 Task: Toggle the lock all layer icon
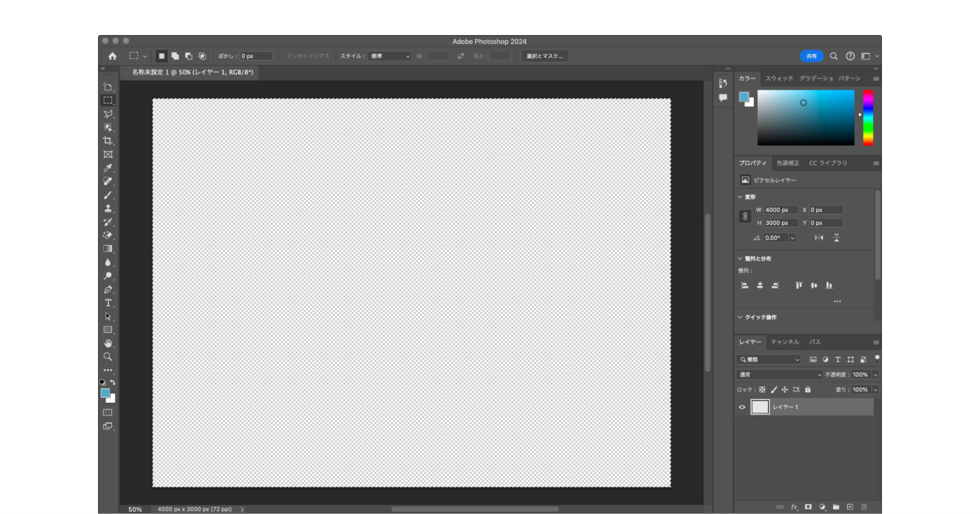(x=808, y=389)
